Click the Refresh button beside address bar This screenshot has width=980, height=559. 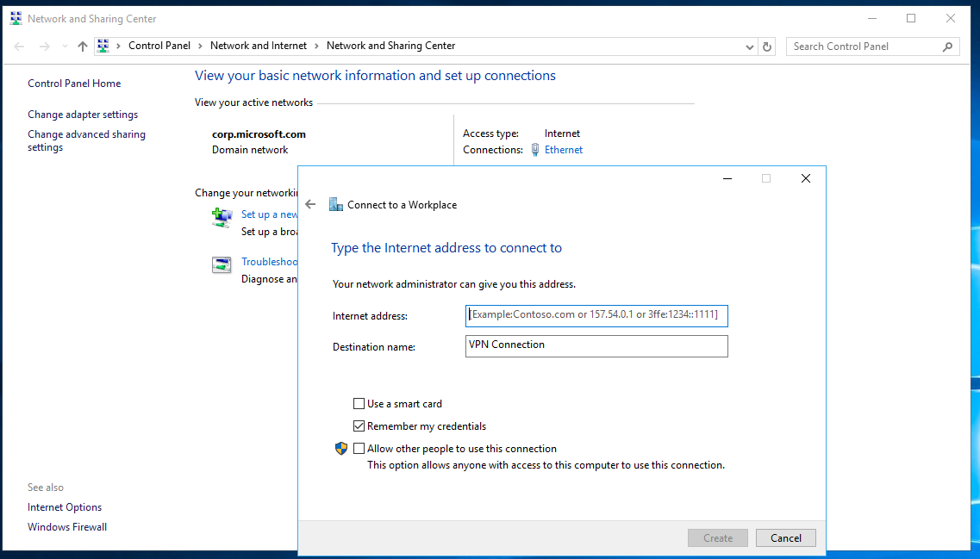tap(767, 47)
